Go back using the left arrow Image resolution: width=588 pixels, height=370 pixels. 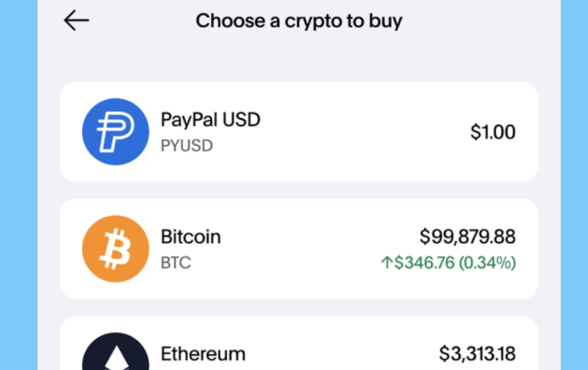76,21
